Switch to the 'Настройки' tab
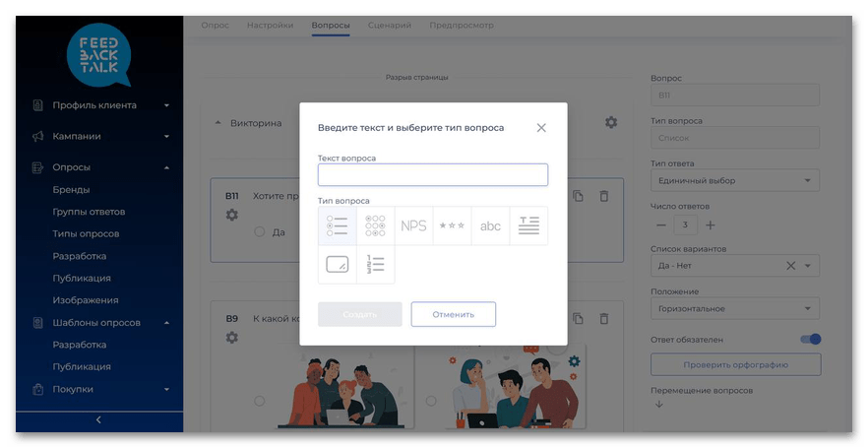The image size is (868, 448). [270, 25]
